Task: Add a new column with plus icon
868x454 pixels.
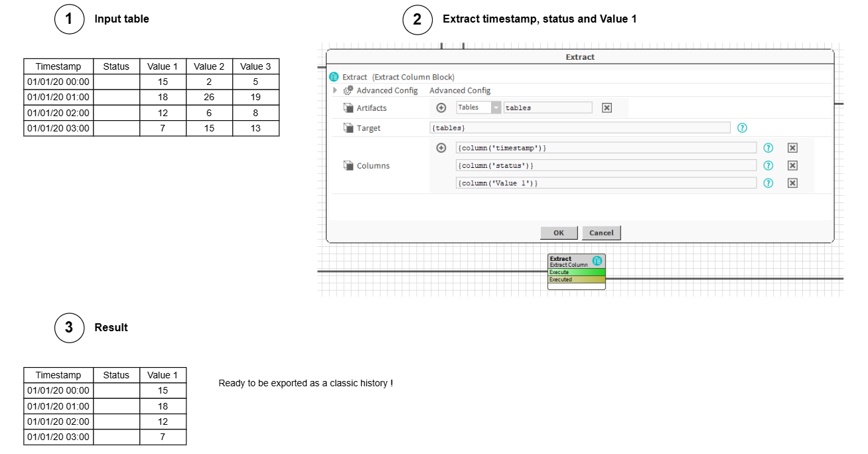Action: click(441, 148)
